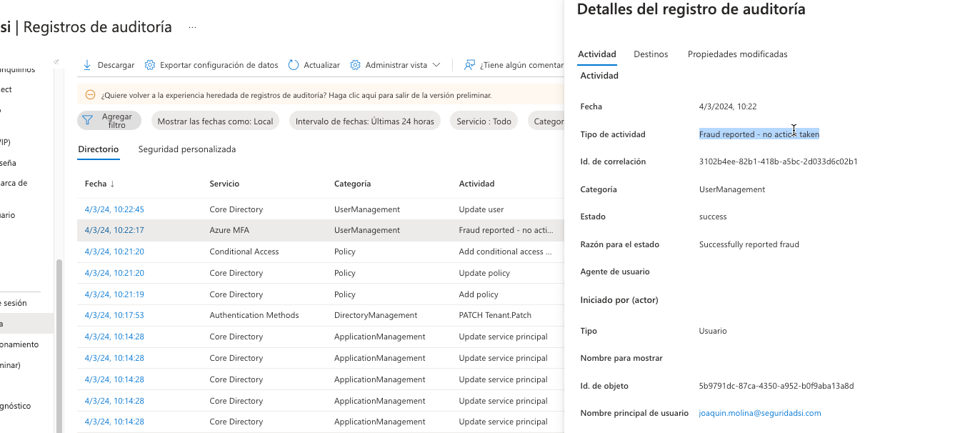Click the feedback comment icon
This screenshot has height=433, width=980.
[x=469, y=65]
